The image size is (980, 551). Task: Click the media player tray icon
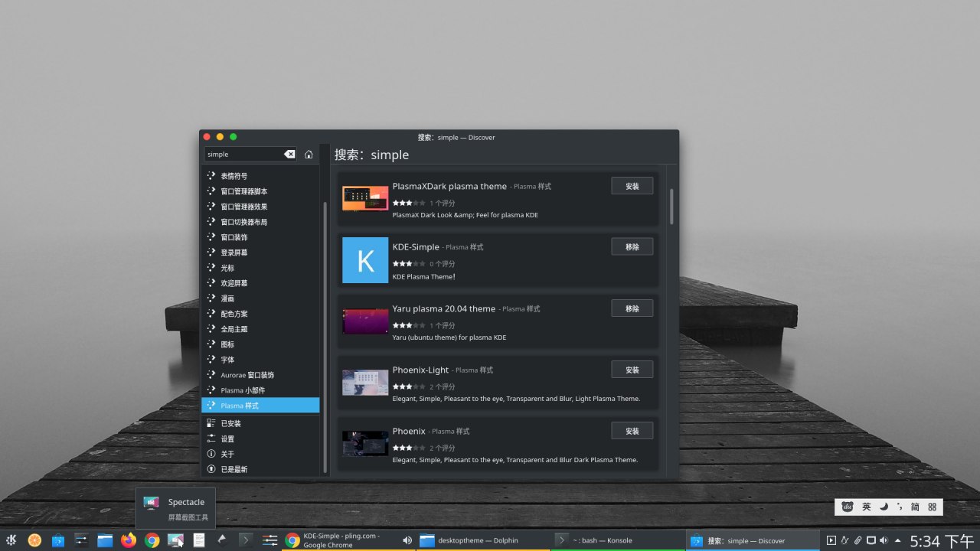pos(831,540)
